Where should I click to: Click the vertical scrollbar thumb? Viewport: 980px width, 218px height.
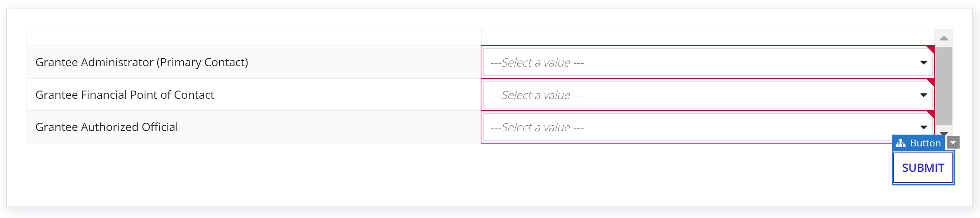[944, 86]
